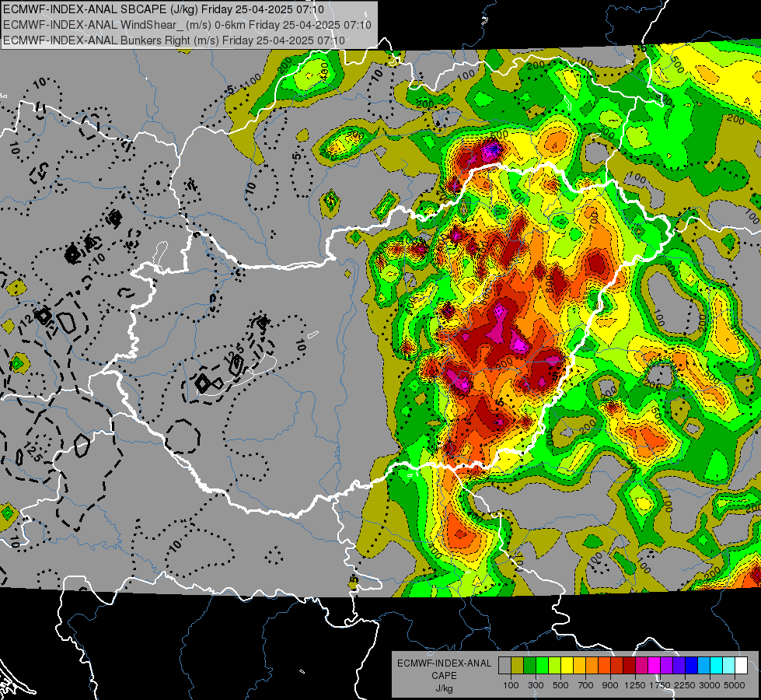Select the CAPE label in legend
Screen dimensions: 761x700
coord(444,676)
